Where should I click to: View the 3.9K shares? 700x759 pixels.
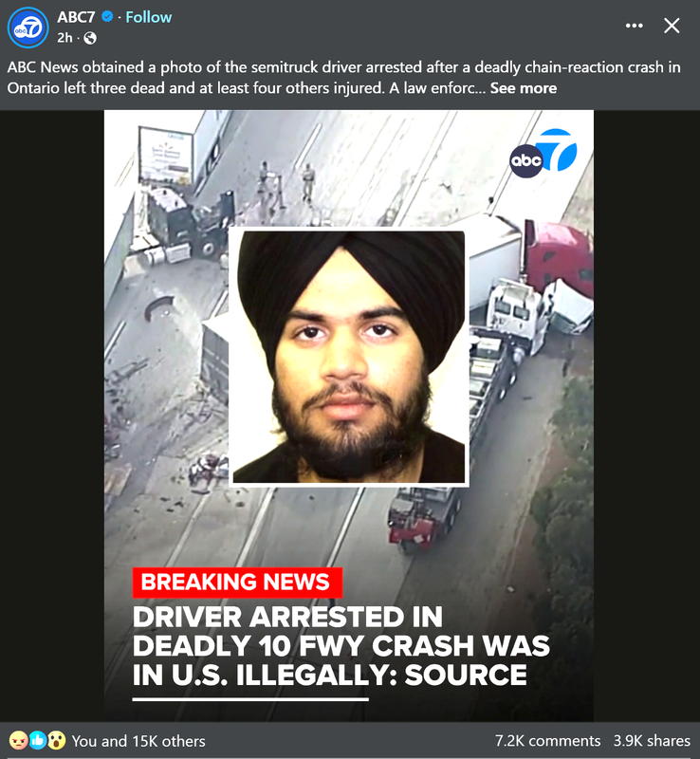click(x=652, y=741)
